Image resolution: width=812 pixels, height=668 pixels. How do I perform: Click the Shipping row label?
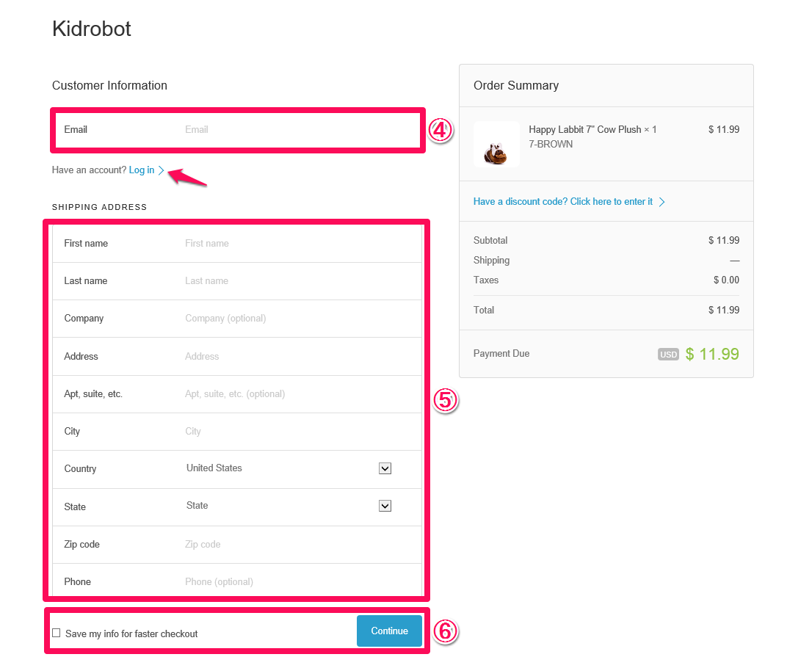pyautogui.click(x=491, y=261)
